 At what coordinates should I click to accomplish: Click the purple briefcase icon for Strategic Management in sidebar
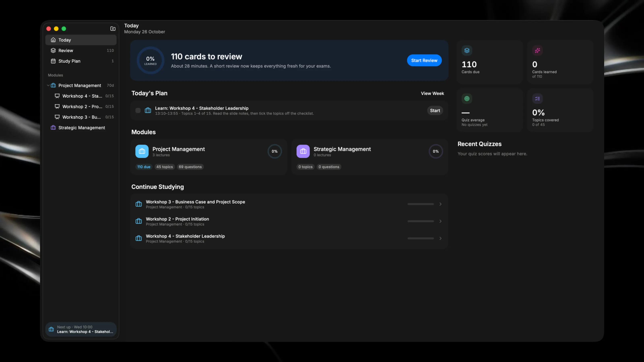click(x=53, y=128)
